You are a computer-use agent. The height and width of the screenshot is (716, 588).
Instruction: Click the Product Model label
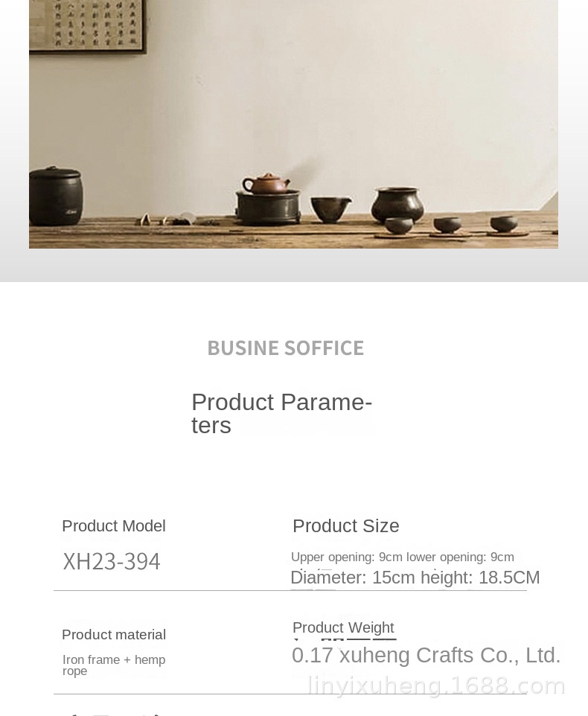114,526
